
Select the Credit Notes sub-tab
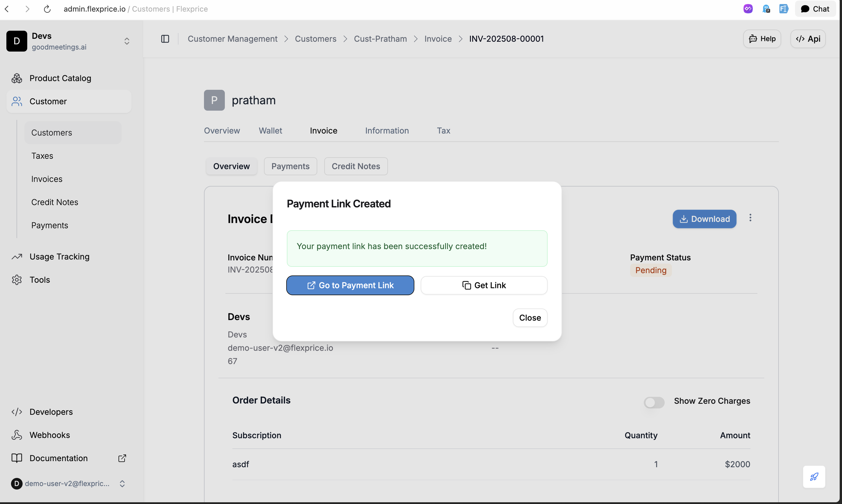[x=356, y=166]
